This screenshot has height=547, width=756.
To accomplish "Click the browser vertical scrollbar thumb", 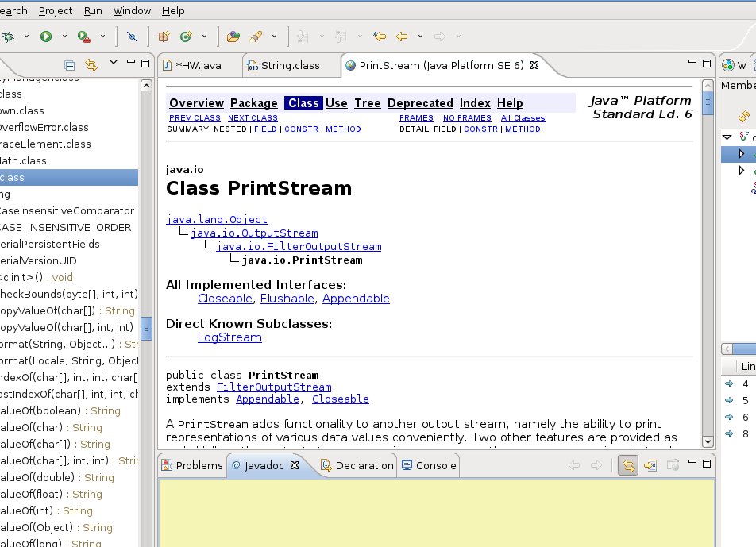I will (x=708, y=102).
